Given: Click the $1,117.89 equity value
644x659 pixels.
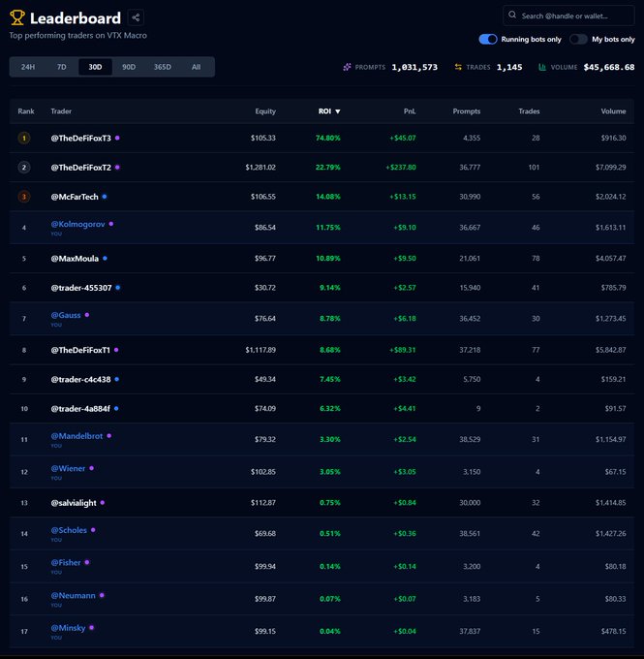Looking at the screenshot, I should click(261, 350).
